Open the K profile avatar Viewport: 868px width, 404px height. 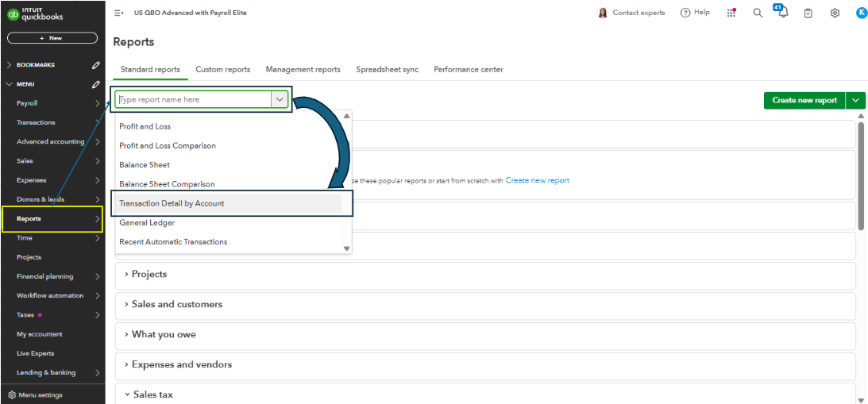pyautogui.click(x=860, y=13)
